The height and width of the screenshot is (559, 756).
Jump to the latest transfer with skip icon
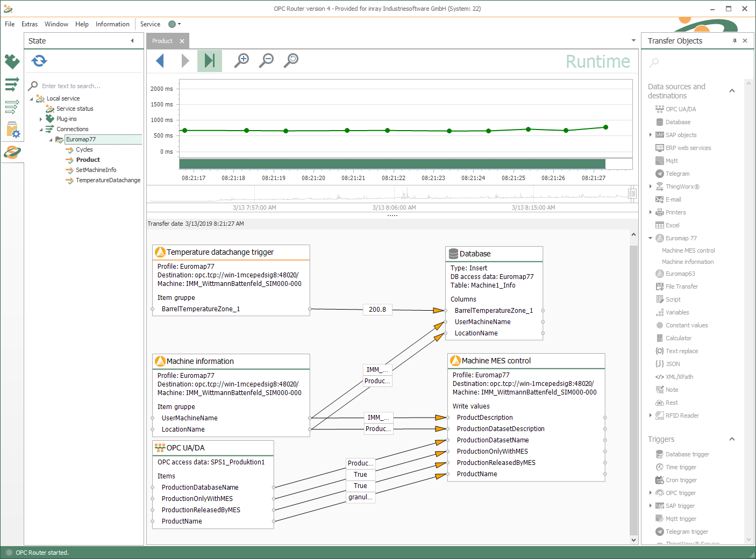(x=209, y=61)
